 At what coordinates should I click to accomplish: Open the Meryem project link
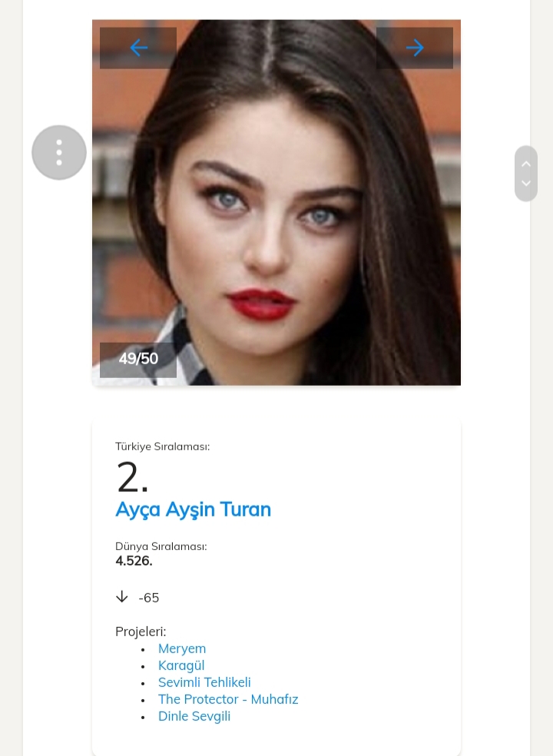[182, 648]
